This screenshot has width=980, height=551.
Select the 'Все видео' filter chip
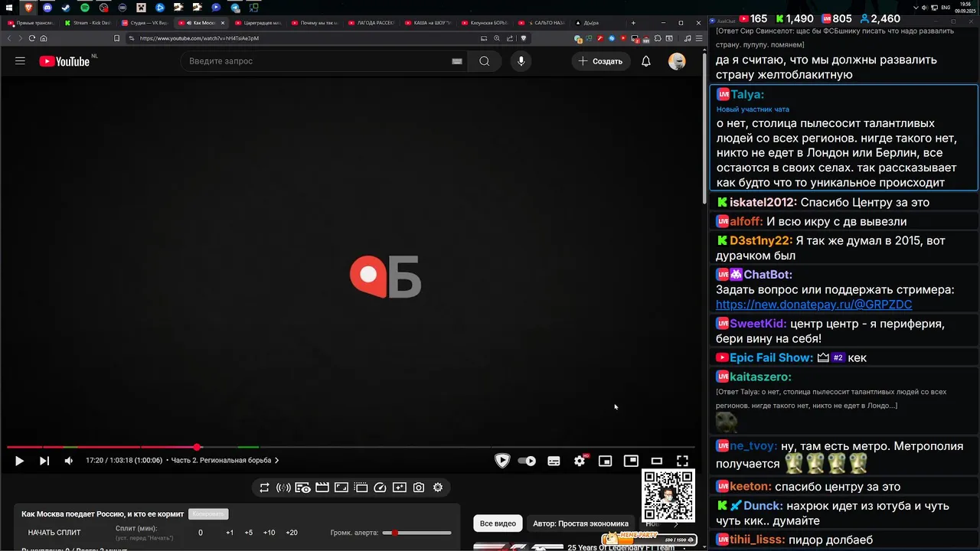point(498,523)
